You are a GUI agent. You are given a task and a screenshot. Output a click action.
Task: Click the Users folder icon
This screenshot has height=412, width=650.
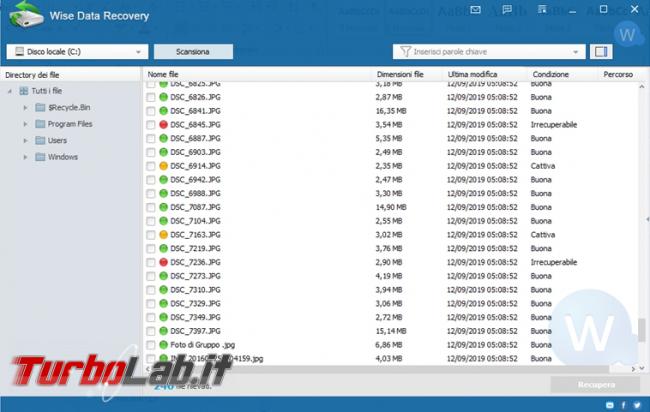coord(40,141)
